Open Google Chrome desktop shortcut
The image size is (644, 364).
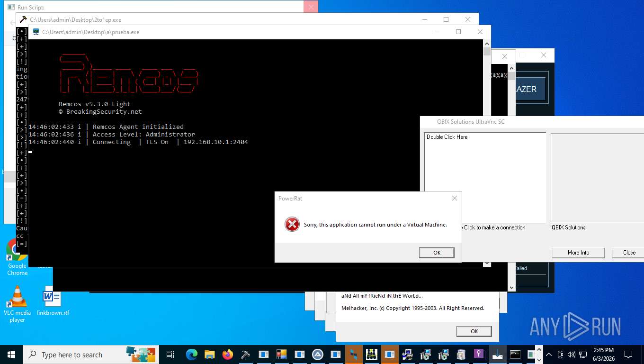point(17,256)
